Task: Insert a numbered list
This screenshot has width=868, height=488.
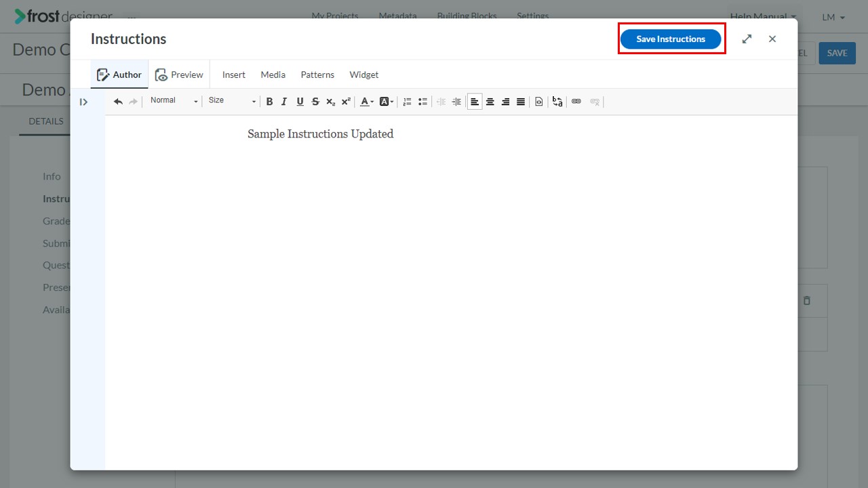Action: [x=407, y=102]
